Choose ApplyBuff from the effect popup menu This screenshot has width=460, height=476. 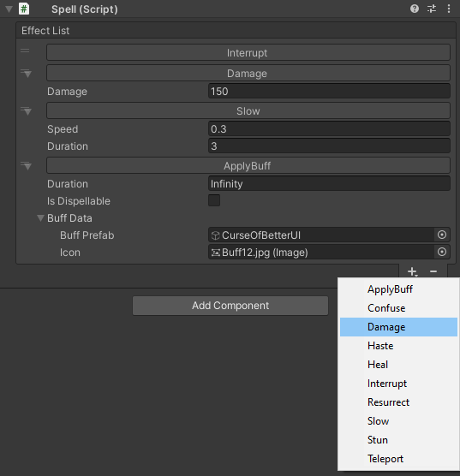pos(398,289)
